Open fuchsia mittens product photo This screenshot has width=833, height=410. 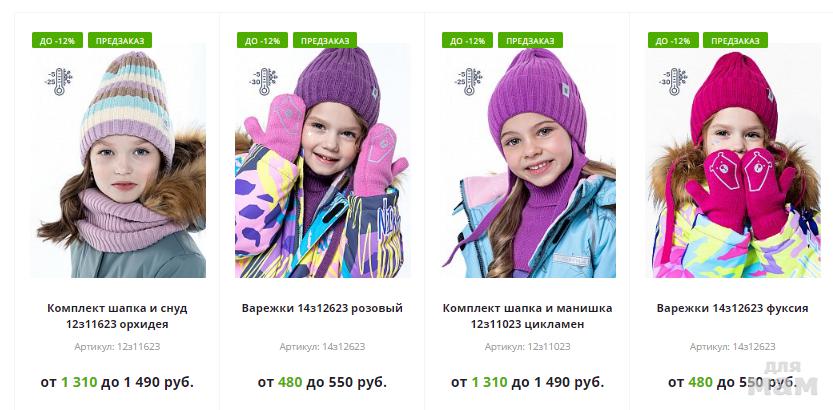[x=733, y=160]
